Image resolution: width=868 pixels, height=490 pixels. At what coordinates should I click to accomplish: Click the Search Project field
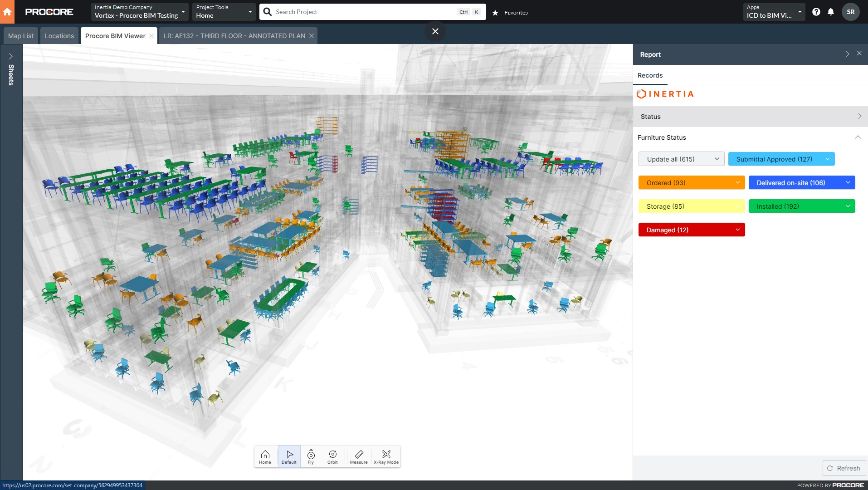click(x=363, y=12)
